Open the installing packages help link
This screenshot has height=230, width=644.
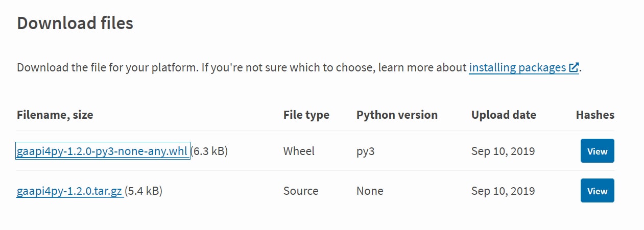(x=524, y=68)
